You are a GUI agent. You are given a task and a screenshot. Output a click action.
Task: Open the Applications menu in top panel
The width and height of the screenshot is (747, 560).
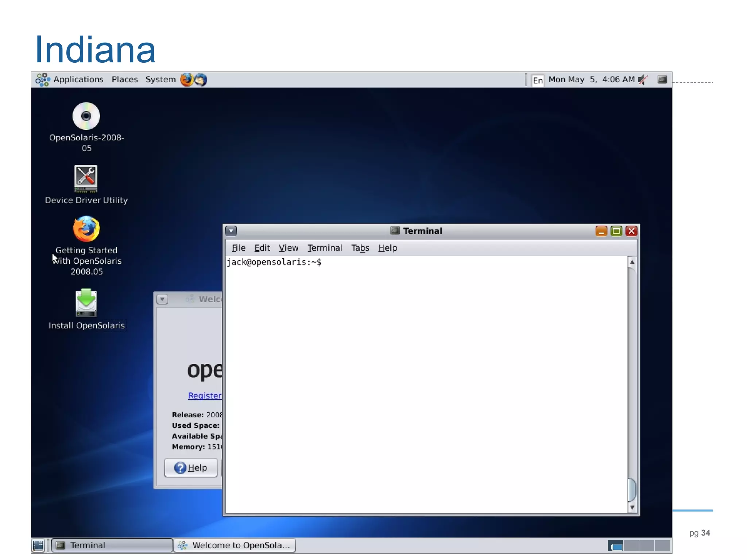[x=70, y=79]
